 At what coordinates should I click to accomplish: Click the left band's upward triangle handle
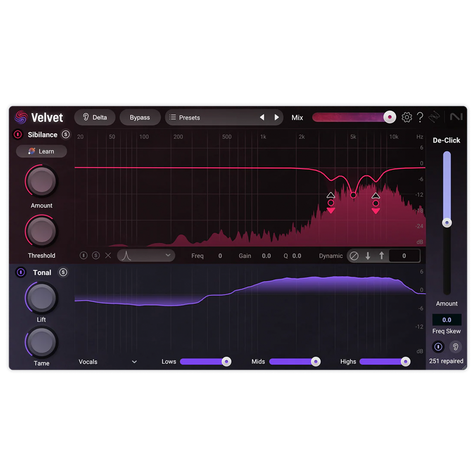click(x=331, y=195)
